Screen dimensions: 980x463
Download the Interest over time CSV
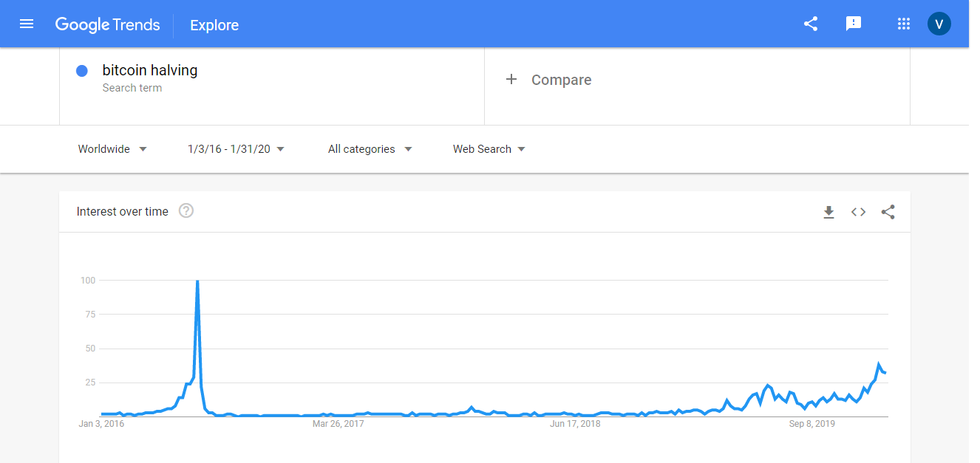828,212
